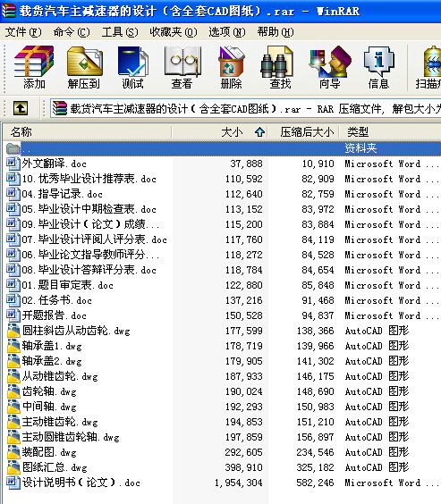
Task: Click size value 37,888
Action: click(x=246, y=164)
